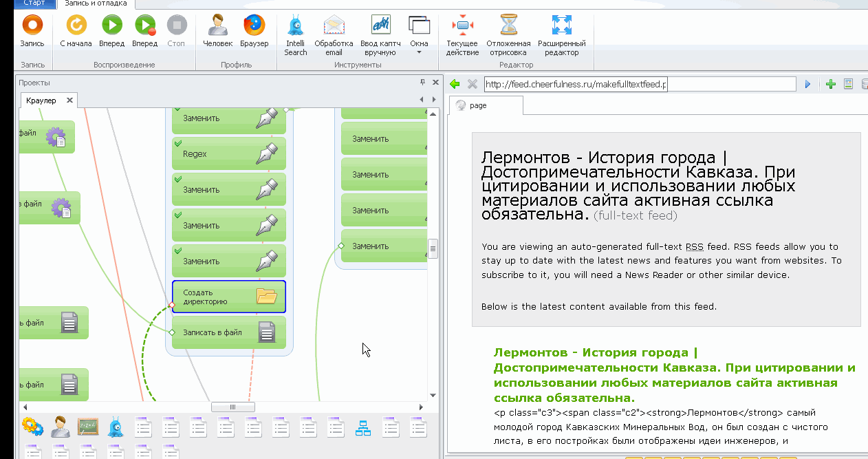Expand the Окна dropdown

419,34
